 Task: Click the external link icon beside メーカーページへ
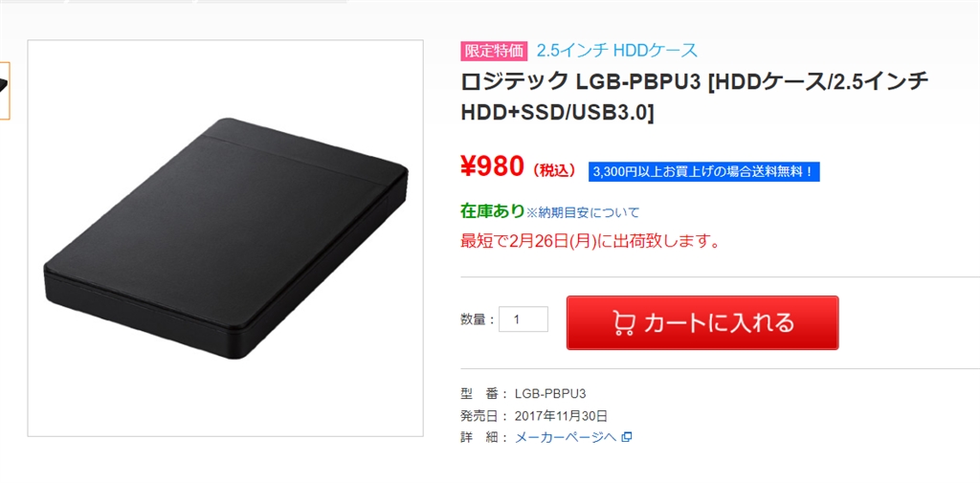pyautogui.click(x=628, y=437)
